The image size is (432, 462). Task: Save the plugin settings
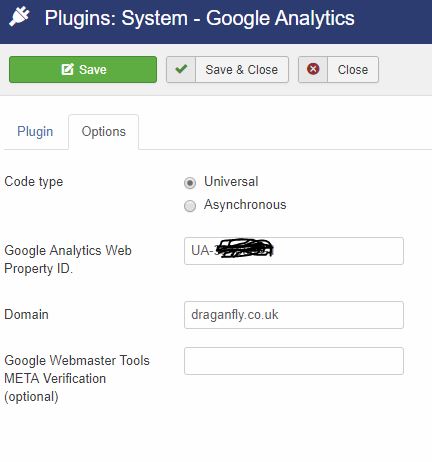(x=83, y=69)
